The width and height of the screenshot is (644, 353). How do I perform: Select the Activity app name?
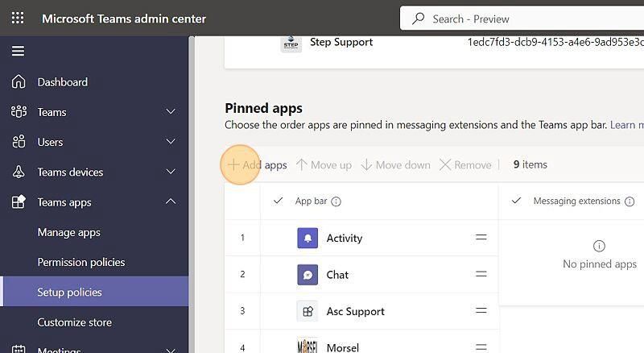click(345, 239)
